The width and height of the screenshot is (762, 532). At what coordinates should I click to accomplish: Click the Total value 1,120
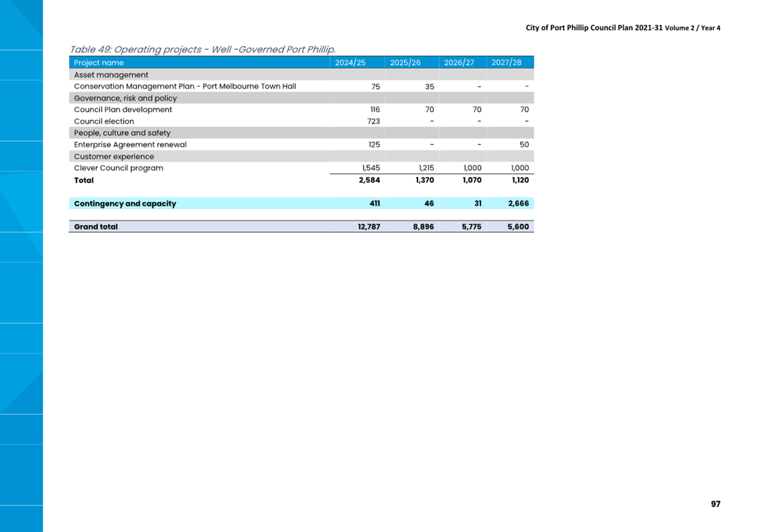[x=520, y=180]
